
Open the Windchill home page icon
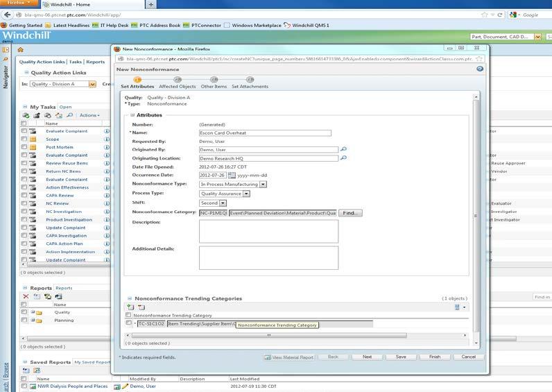click(x=20, y=50)
